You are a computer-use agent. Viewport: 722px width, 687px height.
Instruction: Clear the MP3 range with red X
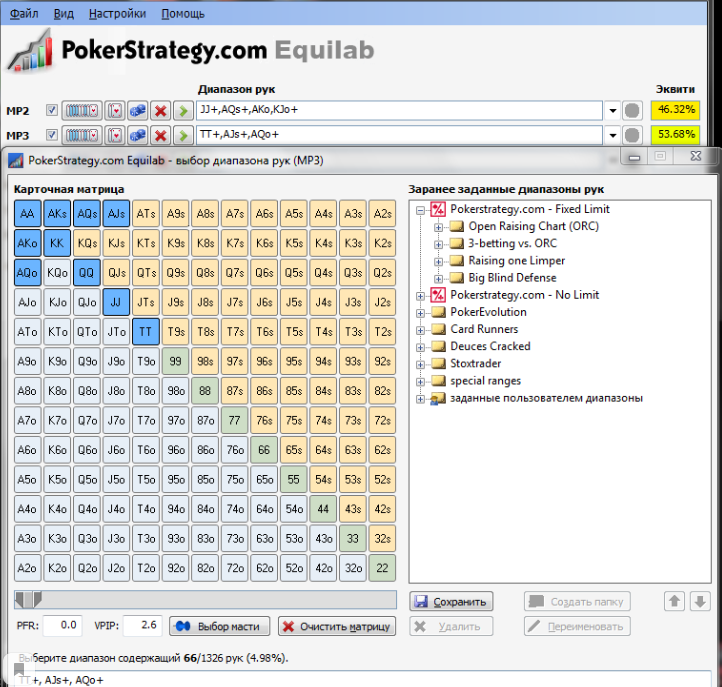161,135
